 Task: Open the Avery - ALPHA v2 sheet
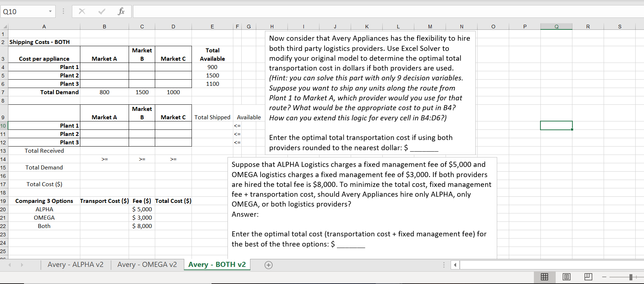coord(75,265)
